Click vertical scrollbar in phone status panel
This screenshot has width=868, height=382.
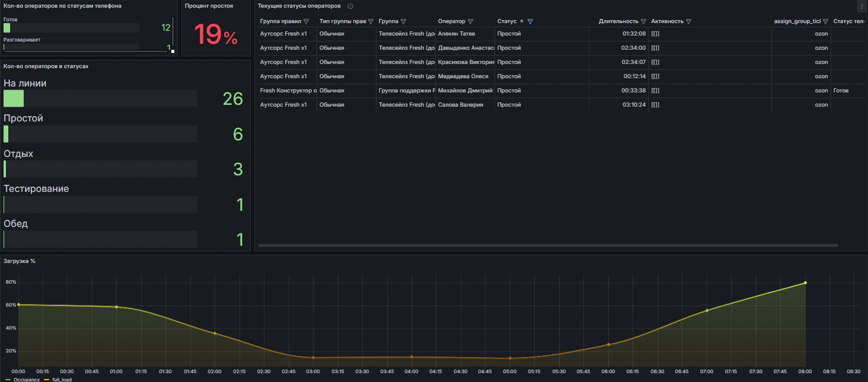pyautogui.click(x=173, y=33)
